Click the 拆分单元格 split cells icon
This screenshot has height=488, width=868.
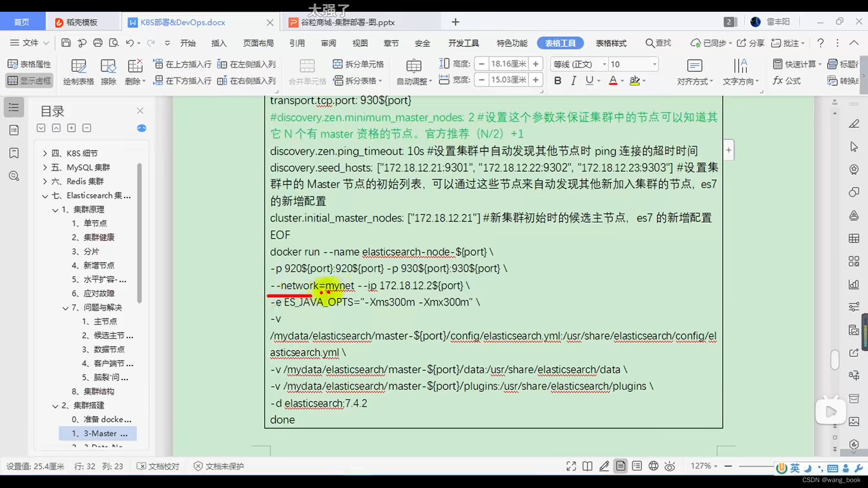358,64
